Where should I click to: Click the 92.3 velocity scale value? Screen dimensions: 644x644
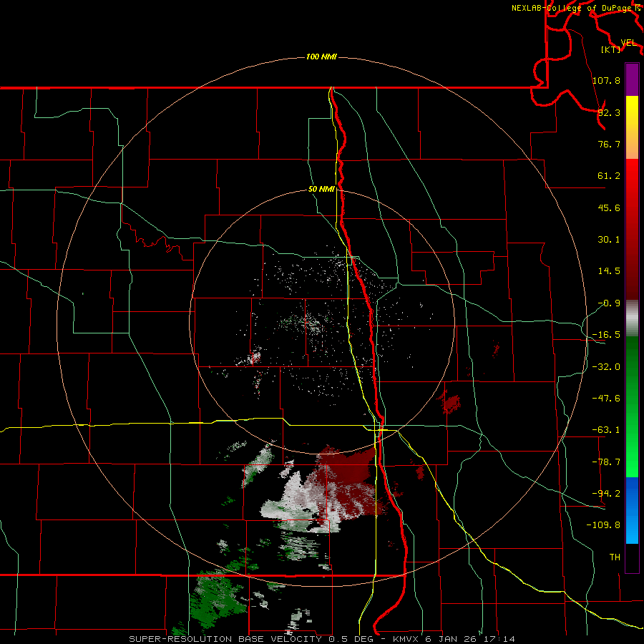coord(609,112)
